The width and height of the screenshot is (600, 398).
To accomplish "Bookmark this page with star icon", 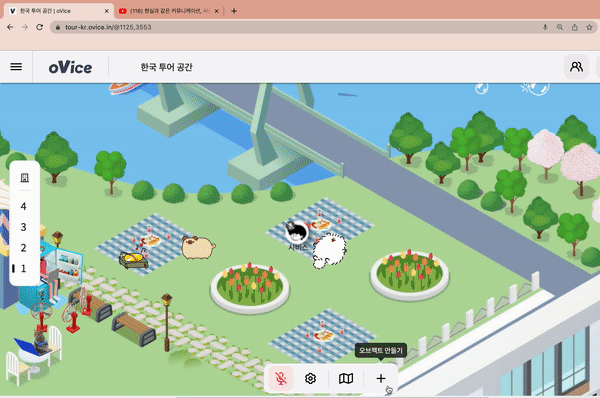I will pos(589,27).
